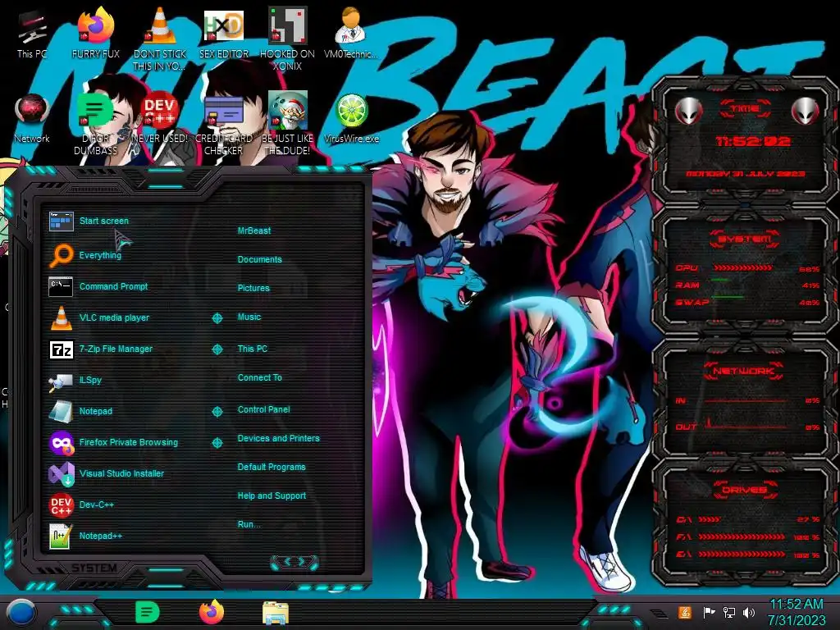The width and height of the screenshot is (840, 630).
Task: Click the orange Java tray icon
Action: coord(685,612)
